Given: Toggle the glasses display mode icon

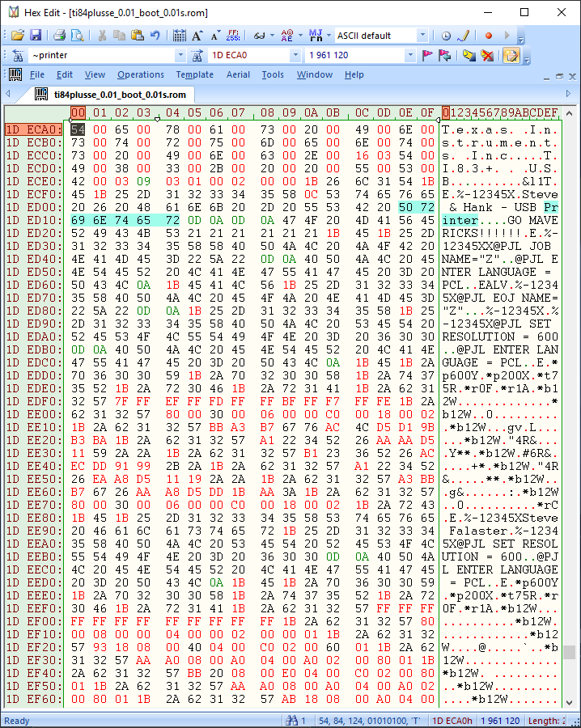Looking at the screenshot, I should [x=259, y=36].
